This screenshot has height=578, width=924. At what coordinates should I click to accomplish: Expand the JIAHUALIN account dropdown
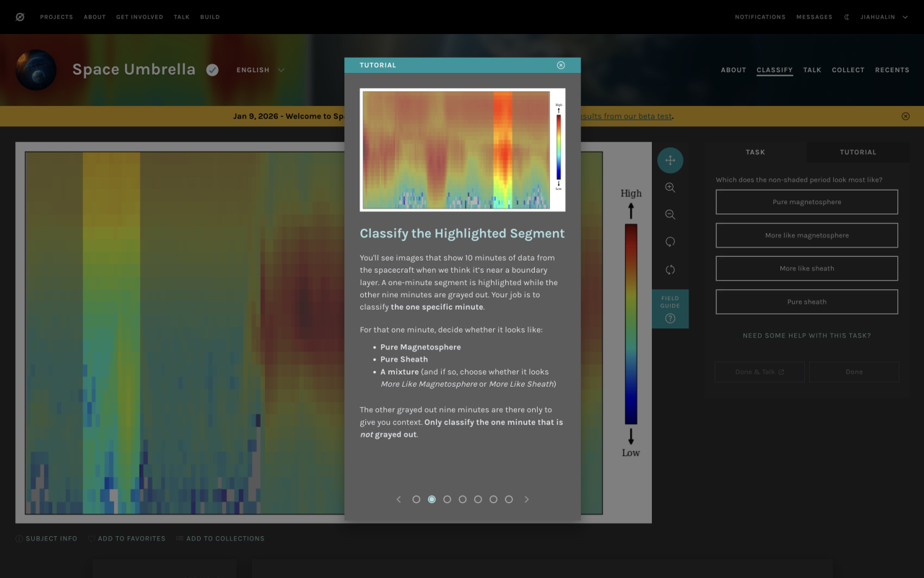(x=884, y=17)
